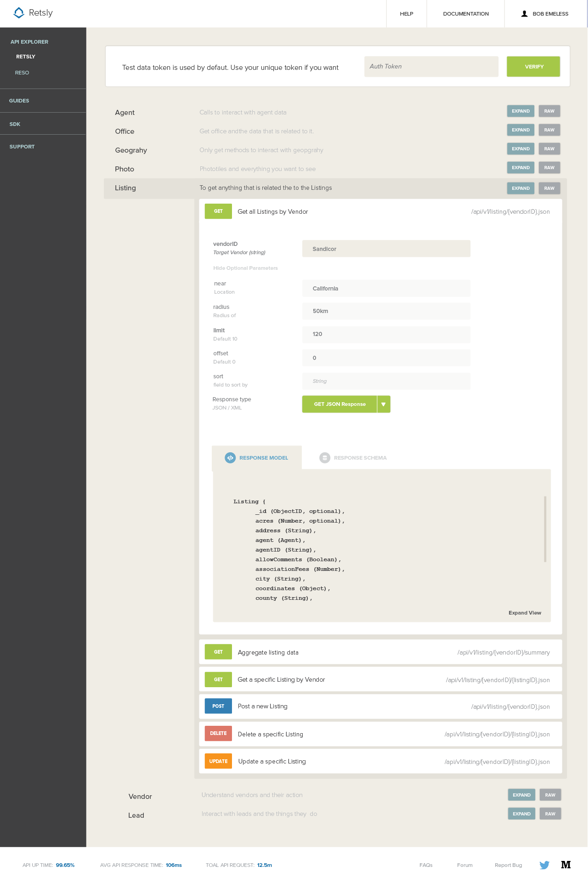Open the POST a new Listing endpoint

(380, 706)
